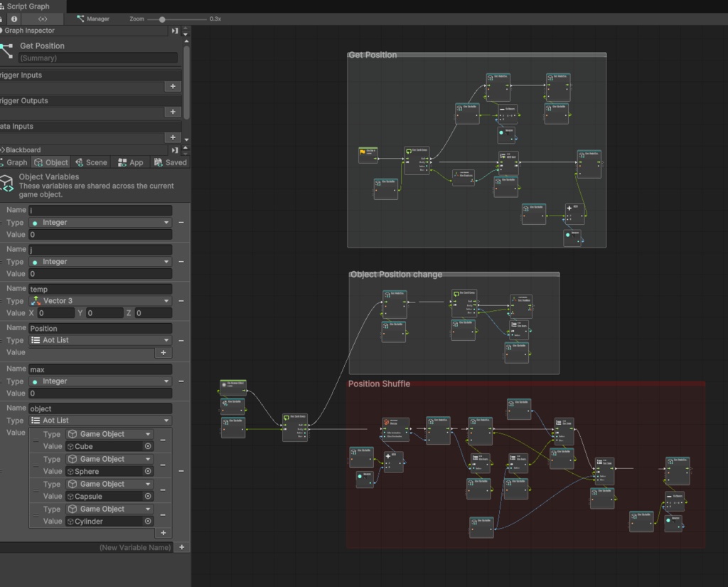Image resolution: width=728 pixels, height=587 pixels.
Task: Switch to the Saved tab in Blackboard
Action: pyautogui.click(x=171, y=162)
